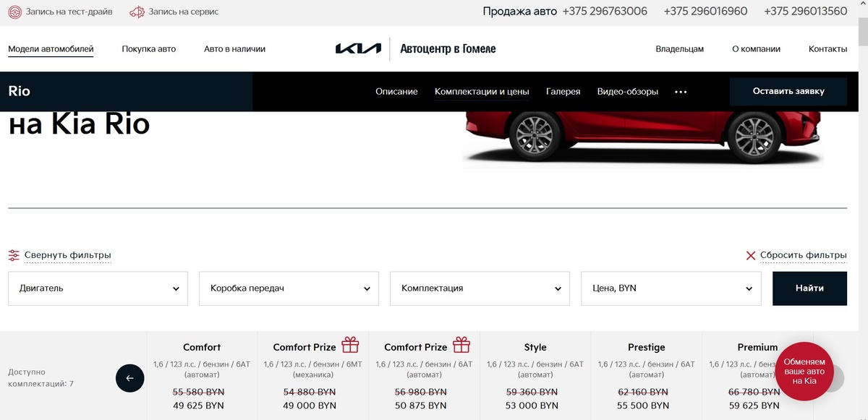Image resolution: width=868 pixels, height=420 pixels.
Task: Open the Коробка передач dropdown
Action: pos(289,288)
